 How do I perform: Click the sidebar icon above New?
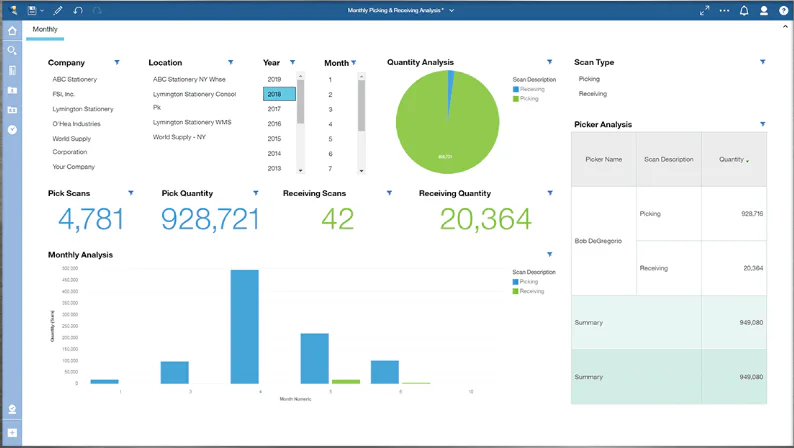coord(12,409)
